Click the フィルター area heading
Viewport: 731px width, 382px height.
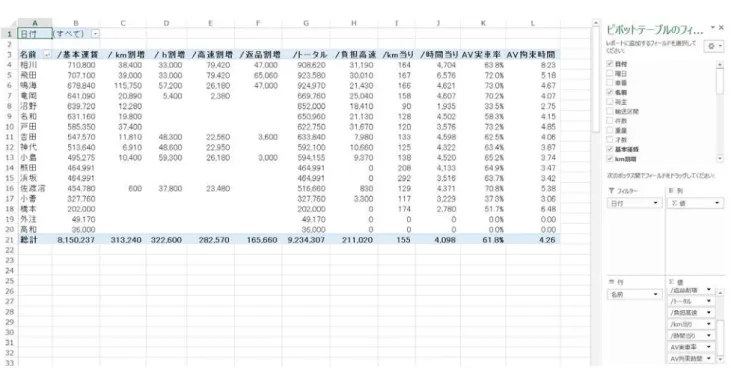623,191
